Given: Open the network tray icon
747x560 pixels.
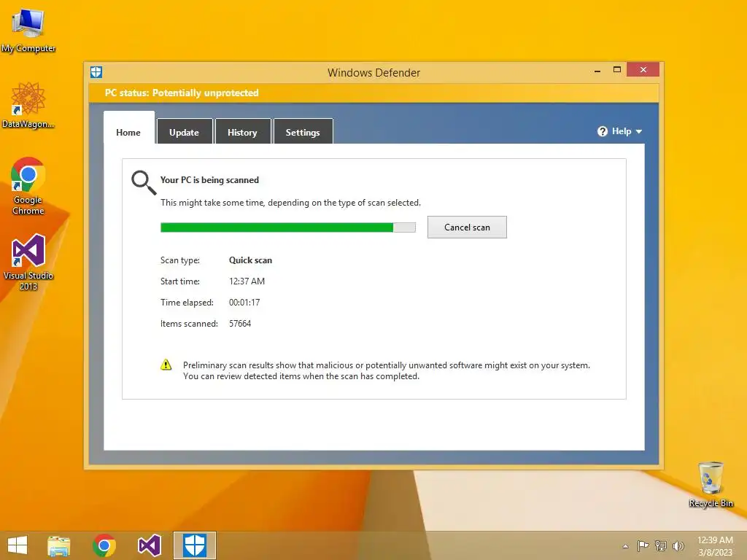Looking at the screenshot, I should pyautogui.click(x=661, y=545).
